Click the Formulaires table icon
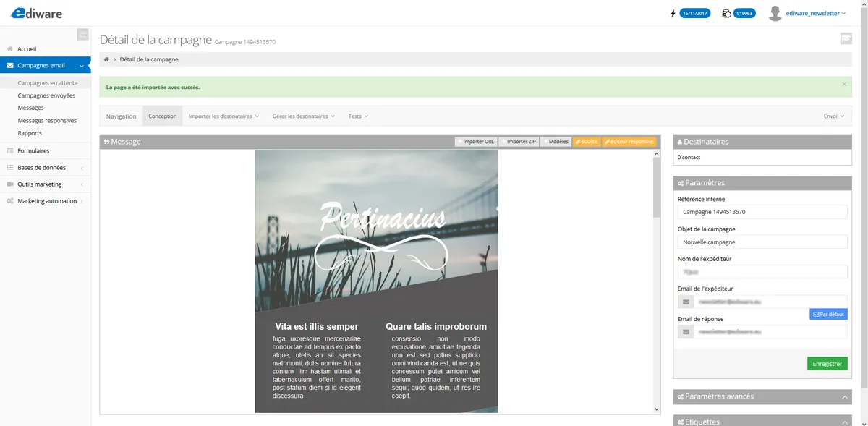868x426 pixels. [10, 150]
